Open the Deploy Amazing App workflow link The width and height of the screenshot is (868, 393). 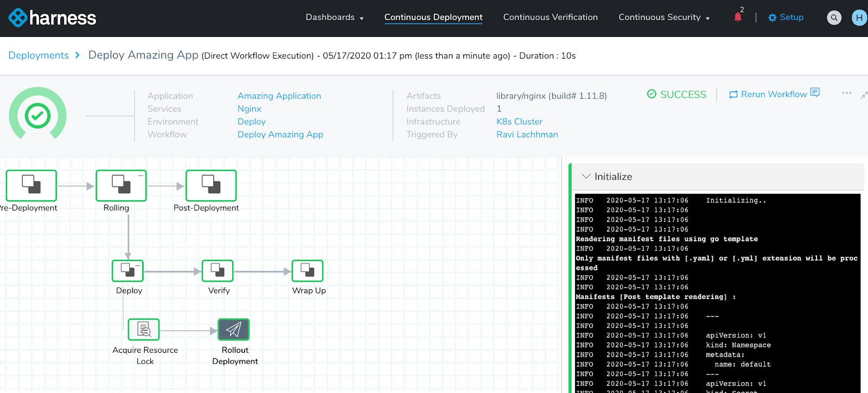[x=280, y=135]
